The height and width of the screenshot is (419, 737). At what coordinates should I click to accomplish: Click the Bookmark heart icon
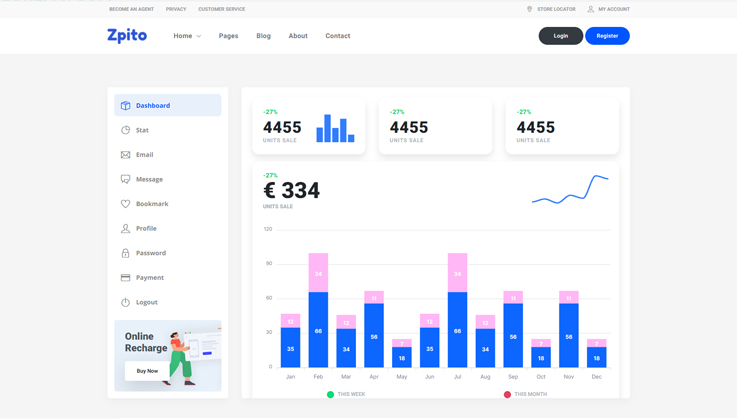coord(126,204)
